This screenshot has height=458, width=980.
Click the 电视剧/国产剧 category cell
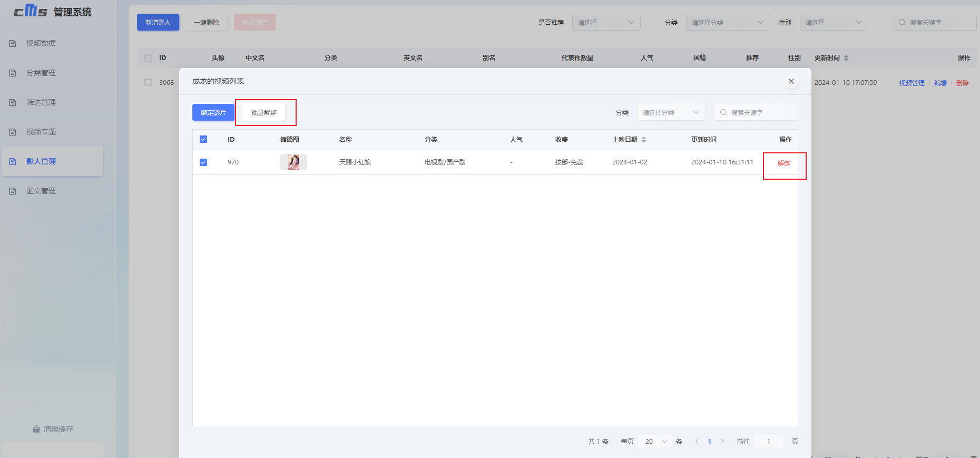(445, 162)
